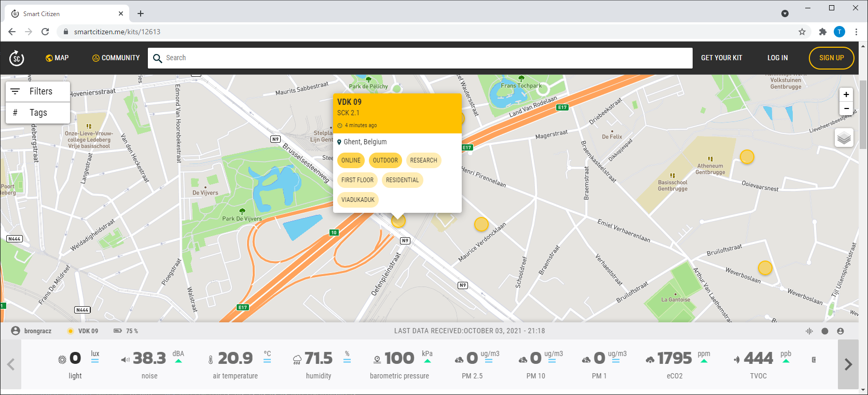
Task: Click the sensor marker near Atheneum Gentbrugge
Action: pyautogui.click(x=747, y=157)
